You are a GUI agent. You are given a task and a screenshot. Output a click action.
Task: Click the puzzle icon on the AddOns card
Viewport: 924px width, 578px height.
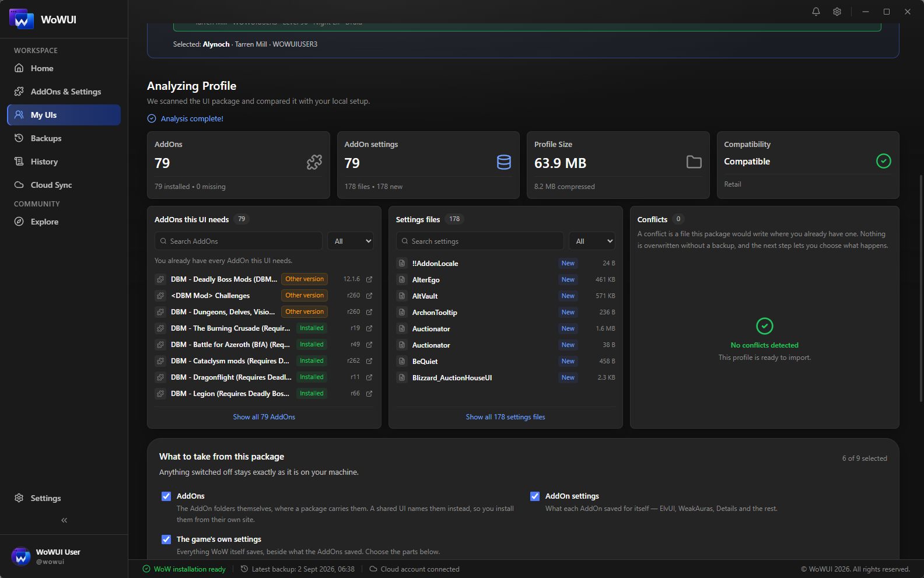314,162
